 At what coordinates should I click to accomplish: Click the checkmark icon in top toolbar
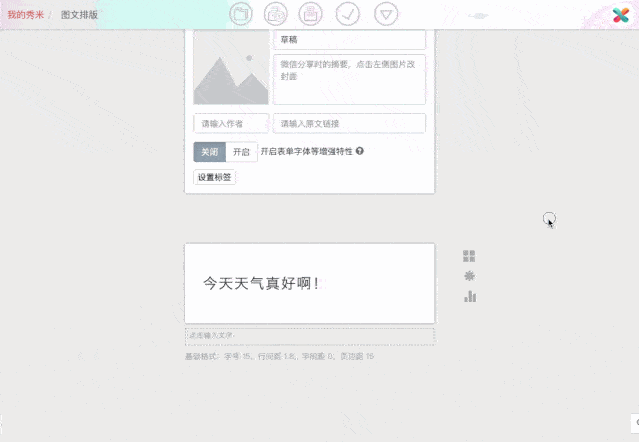pyautogui.click(x=348, y=14)
